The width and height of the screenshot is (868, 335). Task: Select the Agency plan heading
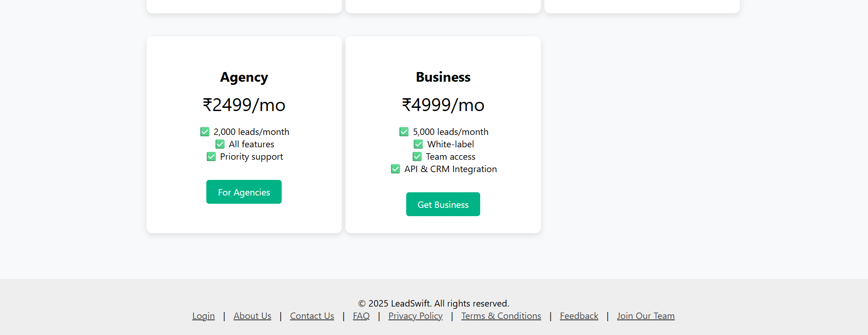click(x=244, y=77)
